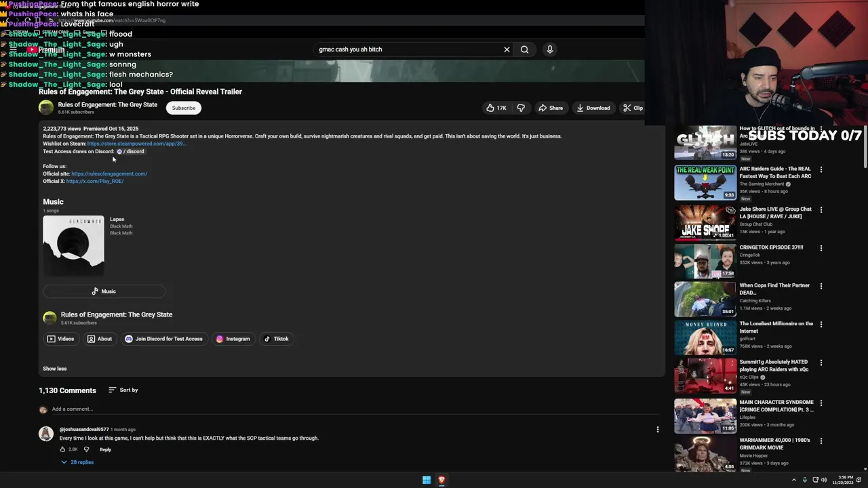Run search with magnifier icon
The height and width of the screenshot is (488, 868).
click(x=524, y=49)
